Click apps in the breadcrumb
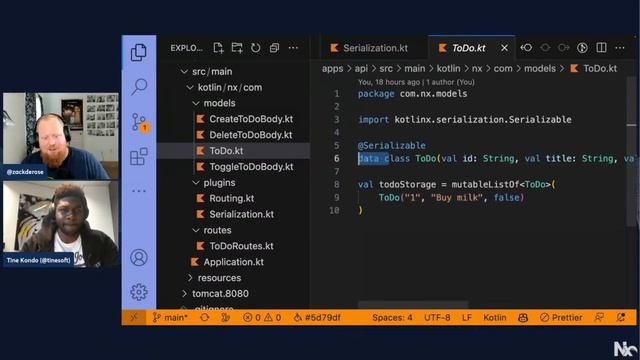 click(x=332, y=69)
